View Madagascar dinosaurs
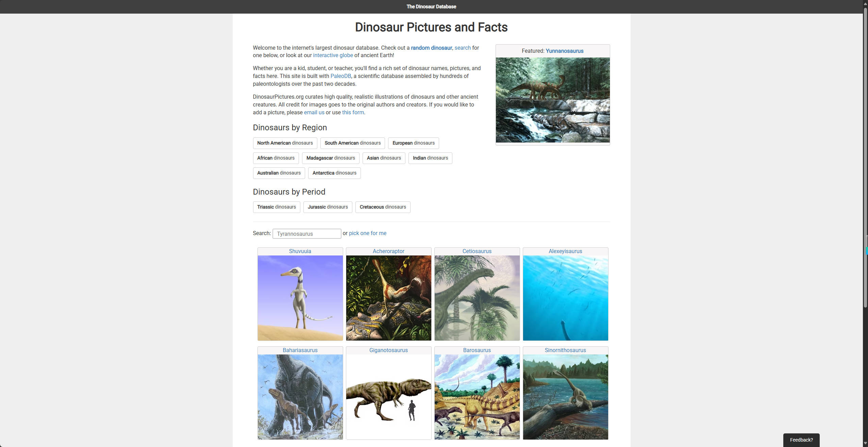 [330, 158]
